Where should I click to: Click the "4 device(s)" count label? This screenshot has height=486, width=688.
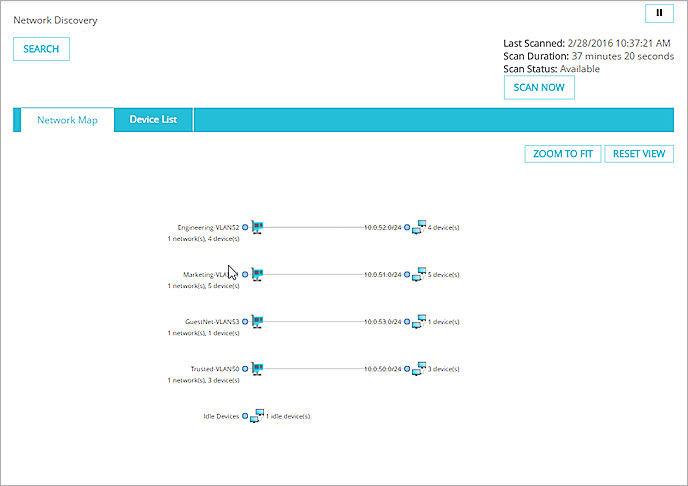click(x=443, y=227)
